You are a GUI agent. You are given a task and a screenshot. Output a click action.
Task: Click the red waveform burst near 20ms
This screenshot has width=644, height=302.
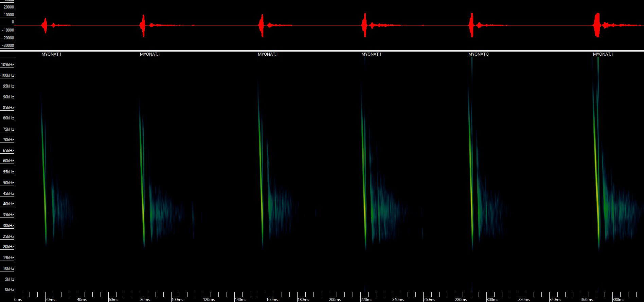point(45,25)
